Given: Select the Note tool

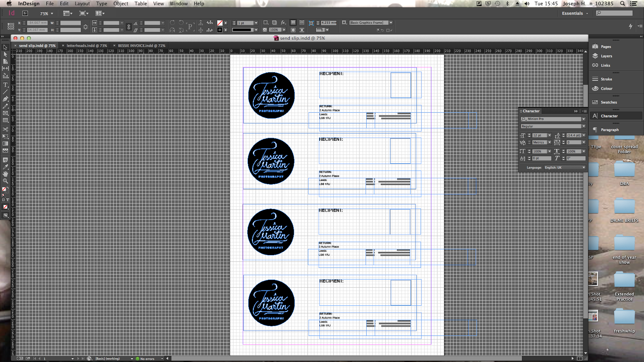Looking at the screenshot, I should (x=5, y=160).
